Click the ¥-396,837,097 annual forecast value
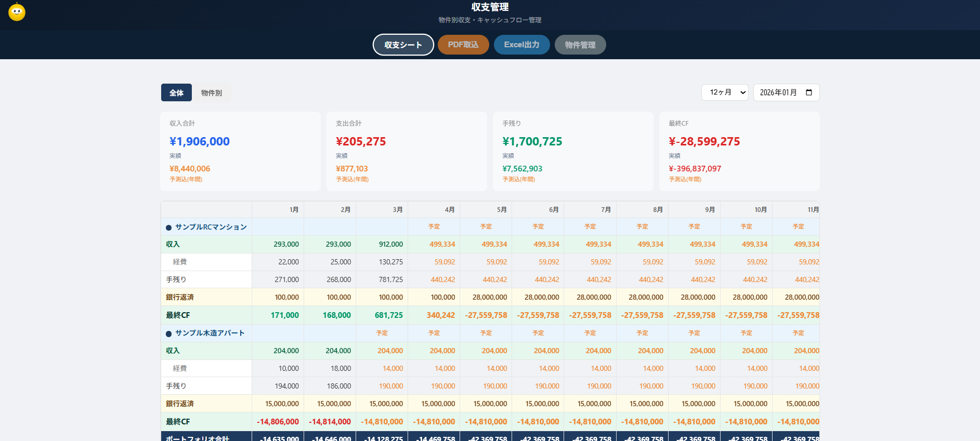Image resolution: width=980 pixels, height=441 pixels. coord(695,169)
